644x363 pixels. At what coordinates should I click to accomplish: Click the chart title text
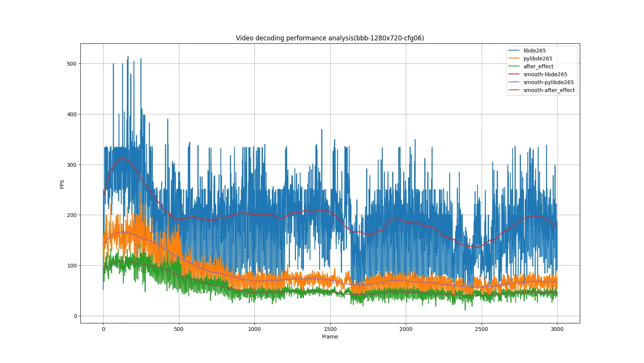coord(330,38)
